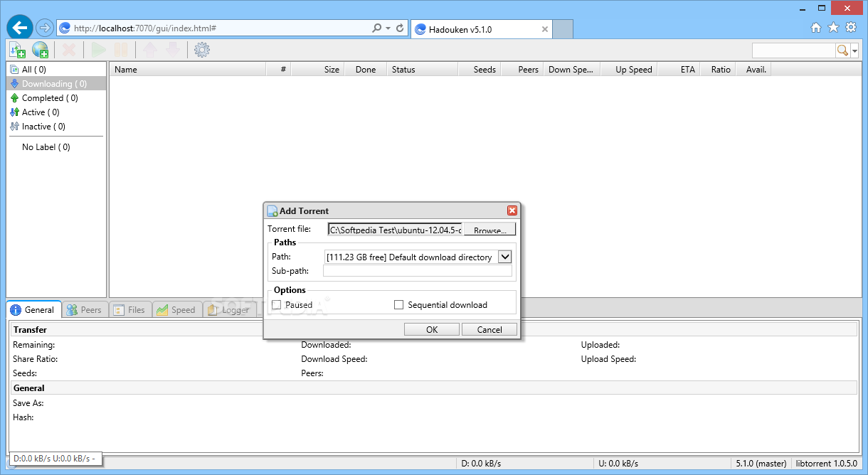Click OK in Add Torrent dialog
The height and width of the screenshot is (475, 868).
point(432,329)
